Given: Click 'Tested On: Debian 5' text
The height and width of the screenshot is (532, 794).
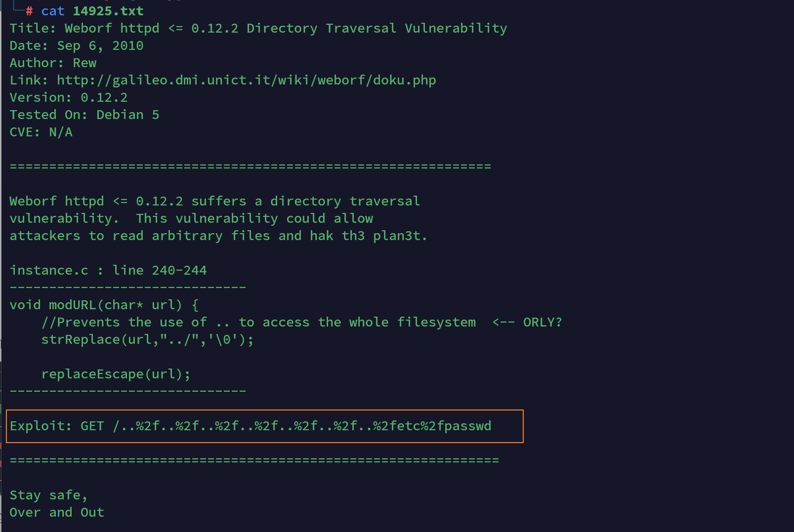Looking at the screenshot, I should tap(84, 115).
